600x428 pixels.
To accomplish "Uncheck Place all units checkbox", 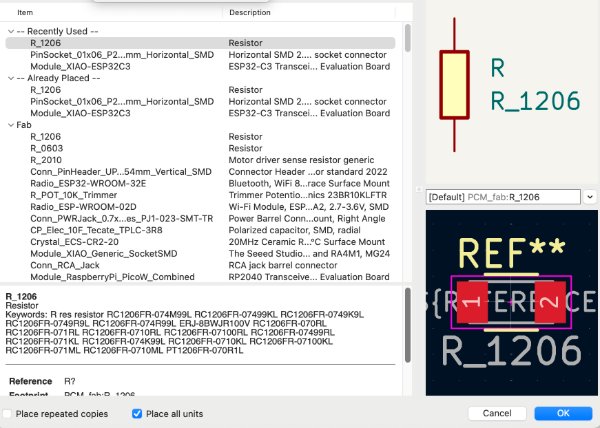I will tap(137, 413).
